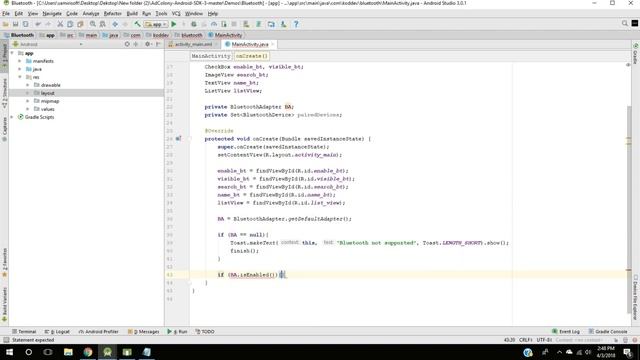
Task: Click the onCreate() editor breadcrumb
Action: pos(252,56)
